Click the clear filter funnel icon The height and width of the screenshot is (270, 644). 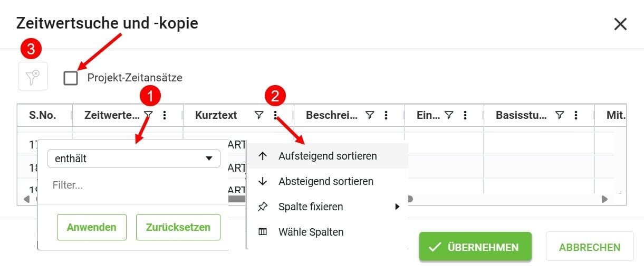[32, 77]
